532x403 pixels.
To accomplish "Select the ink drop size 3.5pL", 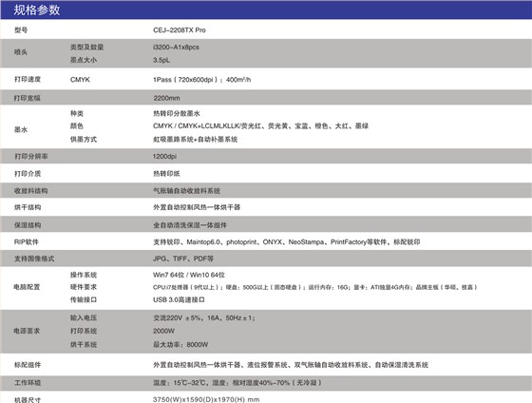I will tap(161, 60).
